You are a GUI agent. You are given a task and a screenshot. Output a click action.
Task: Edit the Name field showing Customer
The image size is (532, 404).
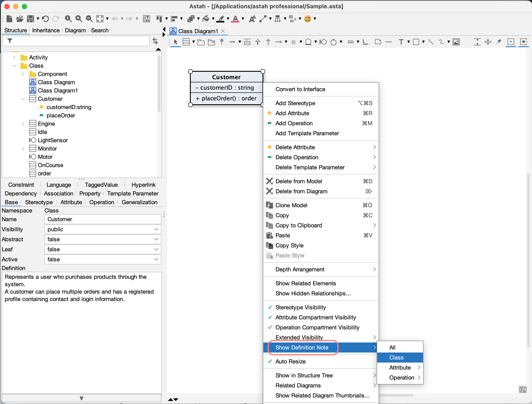[103, 219]
